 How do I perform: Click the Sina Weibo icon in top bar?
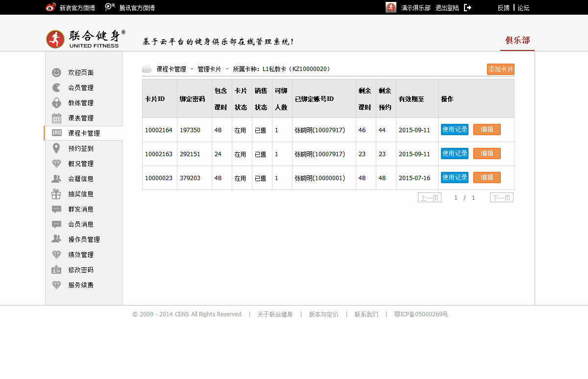[x=51, y=7]
